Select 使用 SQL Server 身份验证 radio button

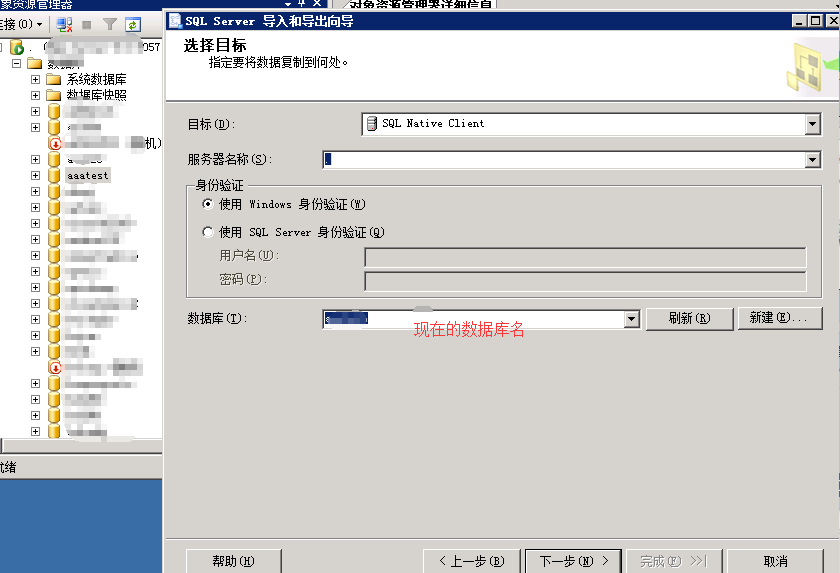(208, 232)
